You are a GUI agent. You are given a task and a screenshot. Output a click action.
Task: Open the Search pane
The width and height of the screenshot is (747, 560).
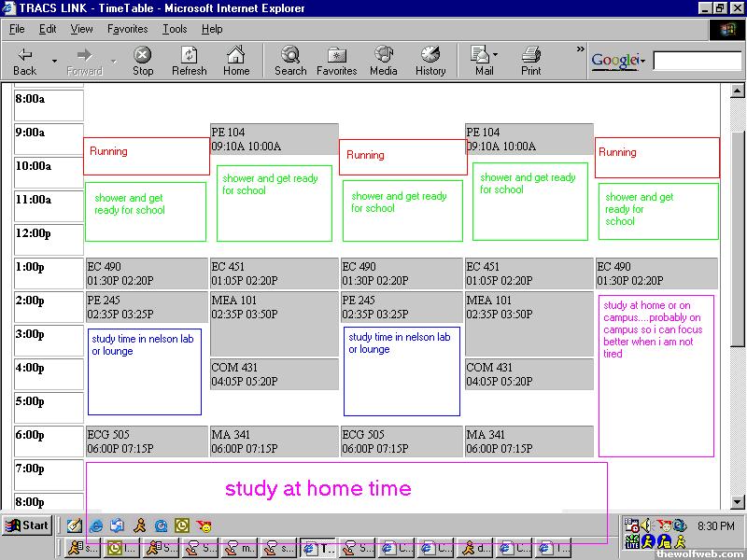[x=290, y=61]
